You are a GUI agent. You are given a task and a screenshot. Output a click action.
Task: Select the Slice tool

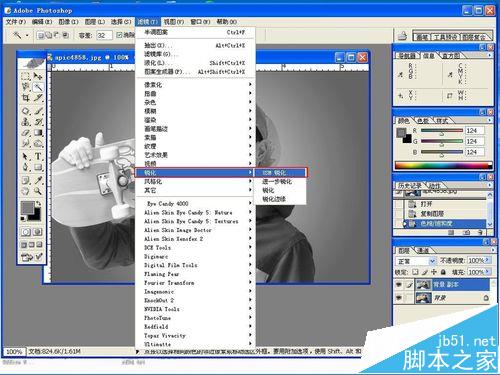(x=38, y=98)
